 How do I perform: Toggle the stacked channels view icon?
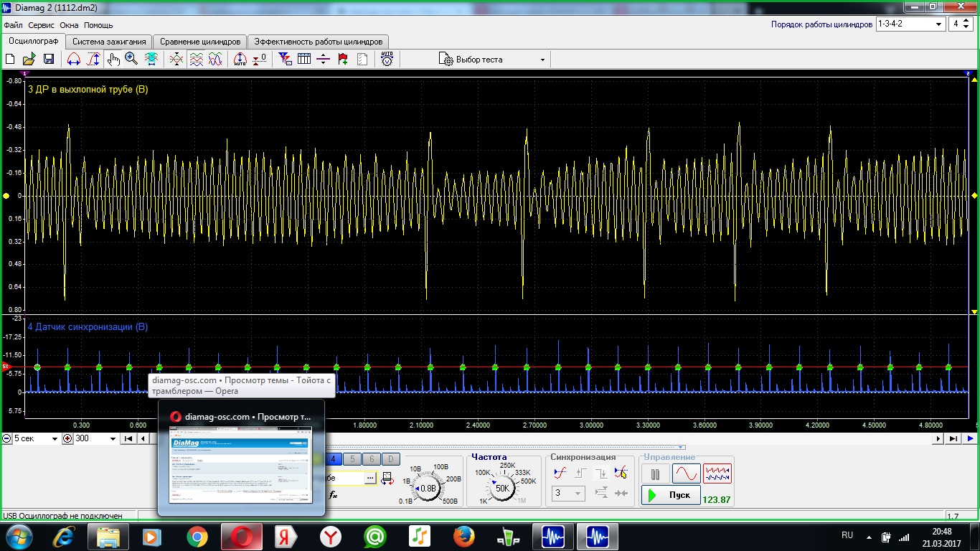click(x=196, y=60)
